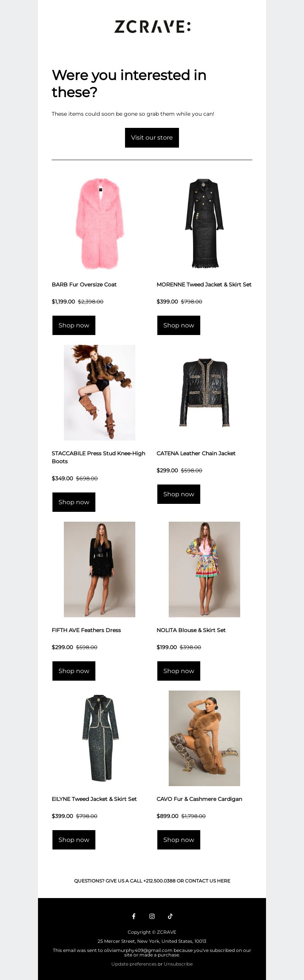
Task: Open the CATENA quilted leather jacket image
Action: pos(204,393)
